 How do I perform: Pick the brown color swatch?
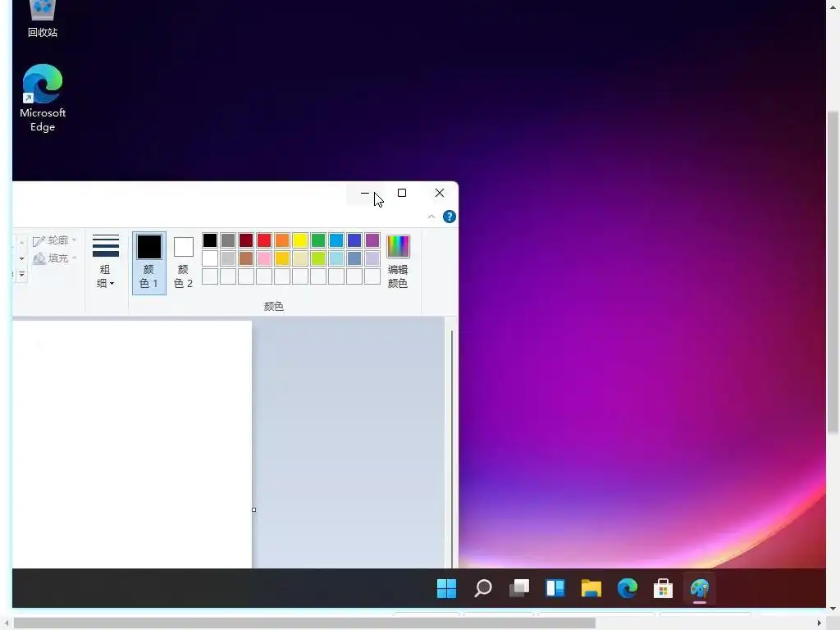(246, 258)
